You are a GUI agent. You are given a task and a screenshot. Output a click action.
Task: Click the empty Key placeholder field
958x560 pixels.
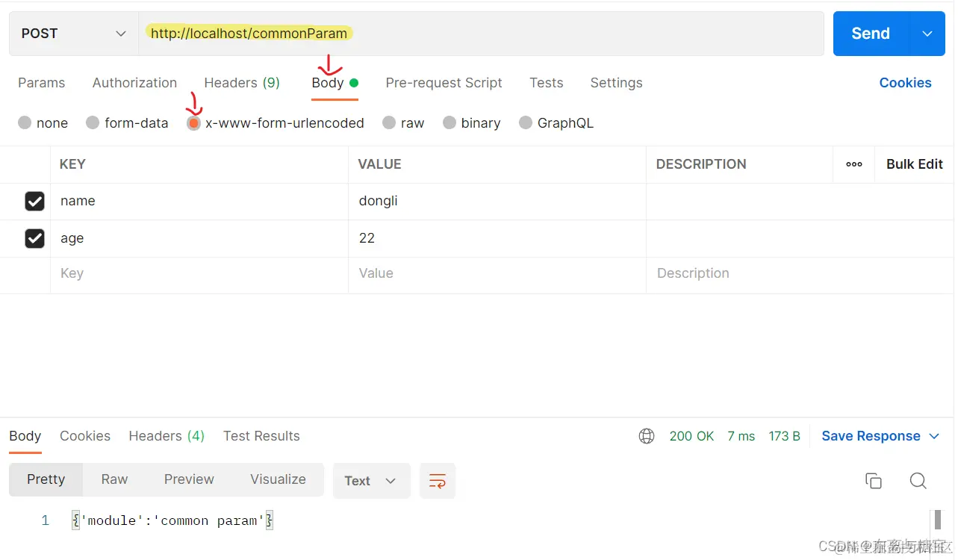199,273
